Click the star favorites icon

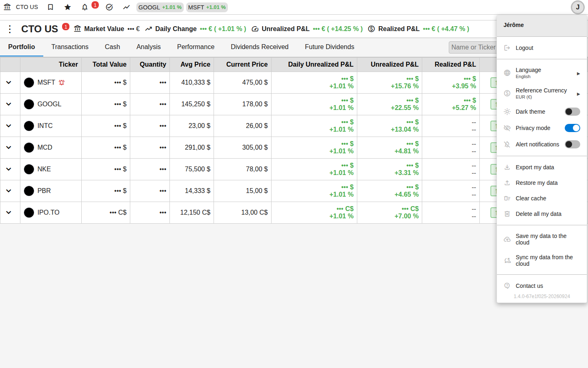[68, 7]
